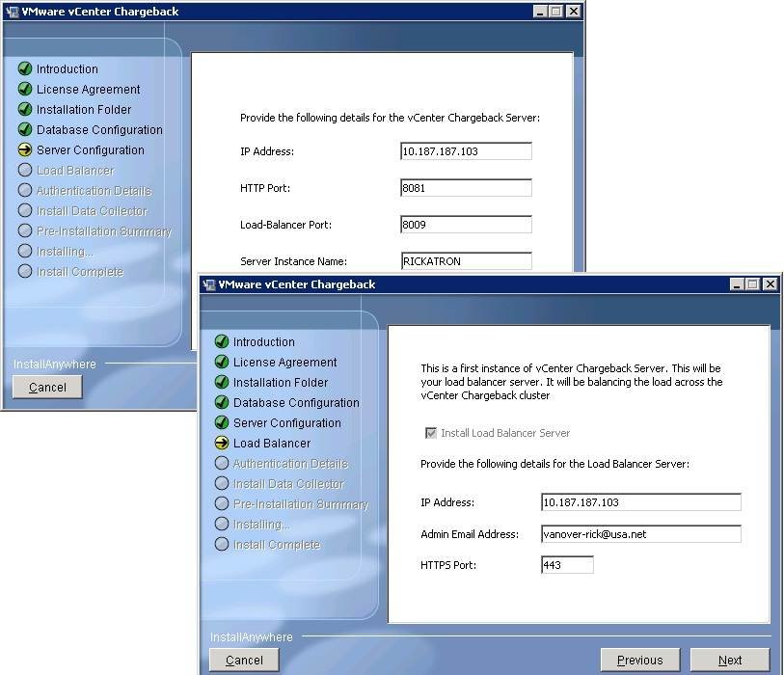The image size is (784, 675).
Task: Click the HTTP Port field showing 8081
Action: (x=465, y=188)
